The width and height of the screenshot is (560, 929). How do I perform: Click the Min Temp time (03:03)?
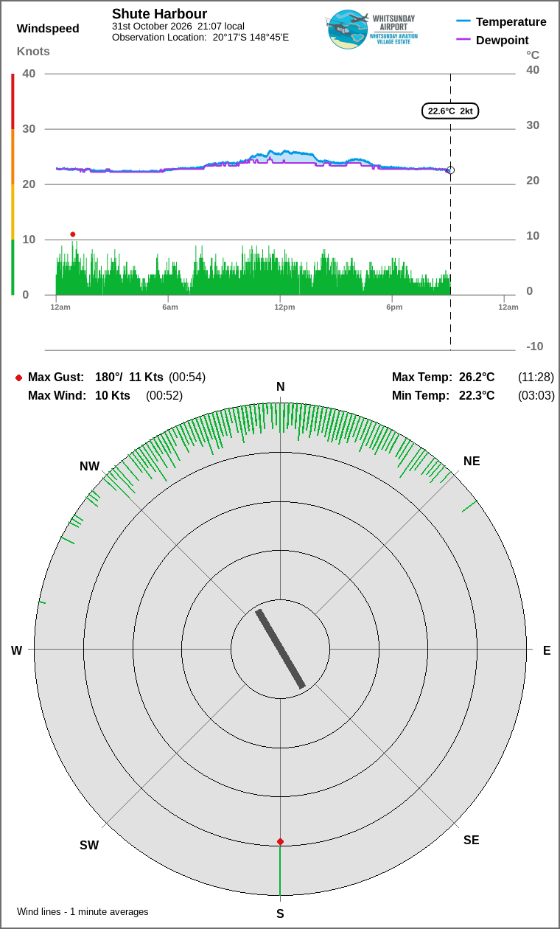pos(536,396)
